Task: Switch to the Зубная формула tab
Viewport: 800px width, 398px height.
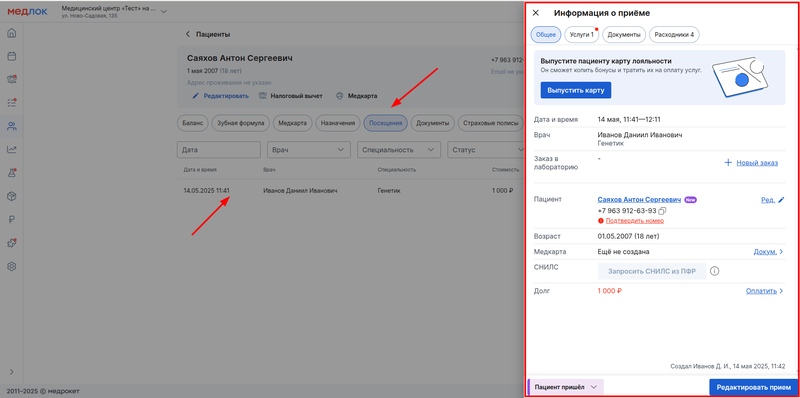Action: pos(240,123)
